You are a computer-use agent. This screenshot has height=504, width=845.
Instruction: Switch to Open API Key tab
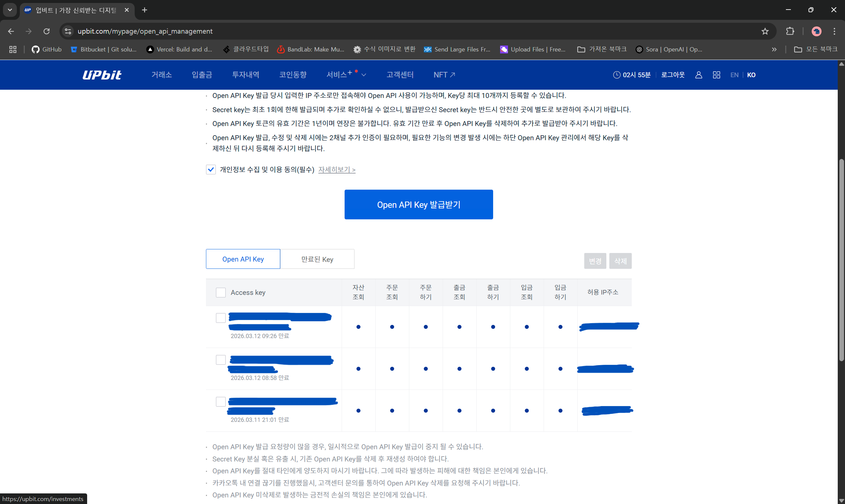(243, 259)
